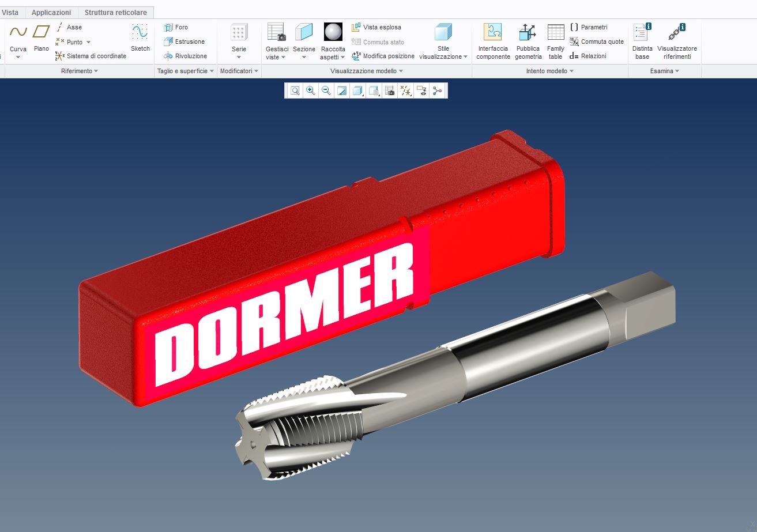This screenshot has width=757, height=532.
Task: Expand the Intento modello group
Action: [x=550, y=71]
